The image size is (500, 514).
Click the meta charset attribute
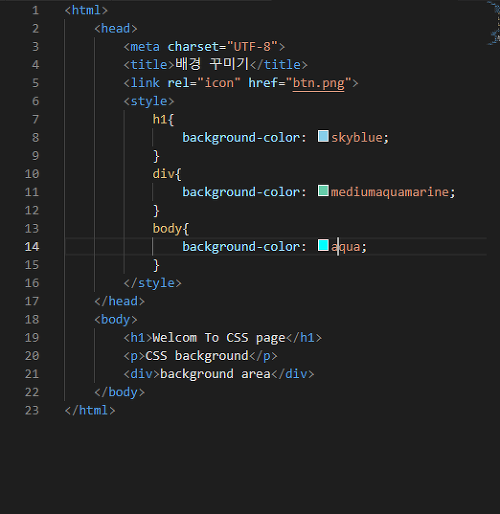point(193,47)
